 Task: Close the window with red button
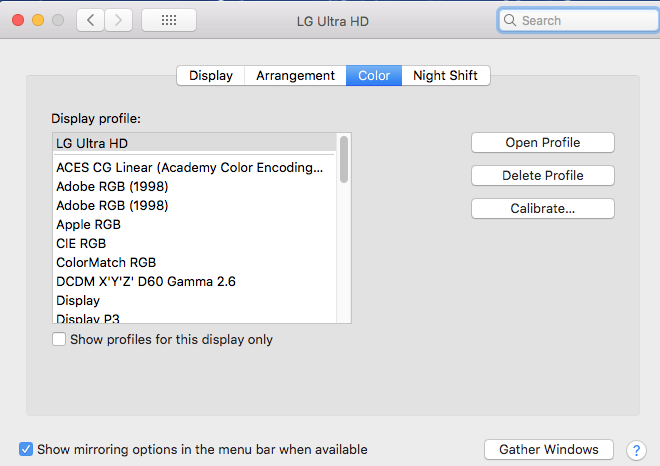[18, 20]
